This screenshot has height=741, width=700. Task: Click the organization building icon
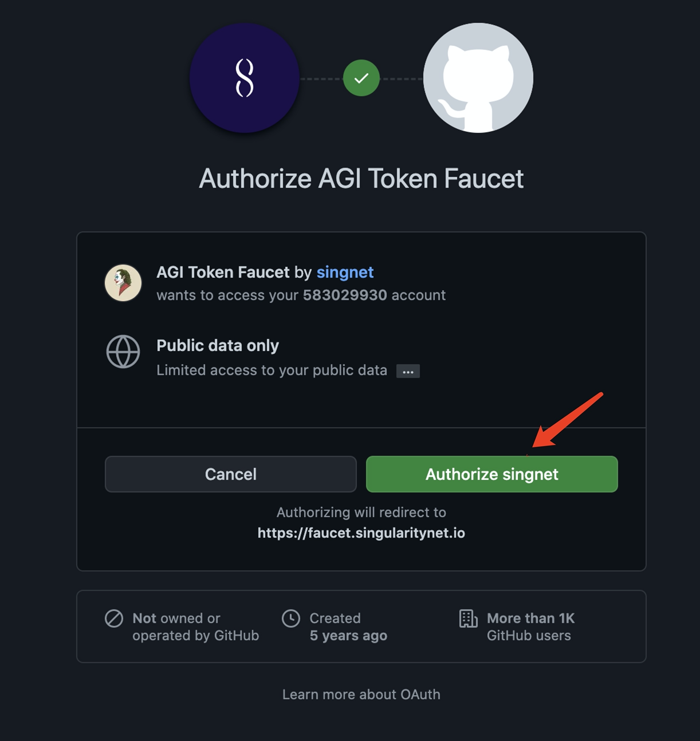pyautogui.click(x=468, y=618)
